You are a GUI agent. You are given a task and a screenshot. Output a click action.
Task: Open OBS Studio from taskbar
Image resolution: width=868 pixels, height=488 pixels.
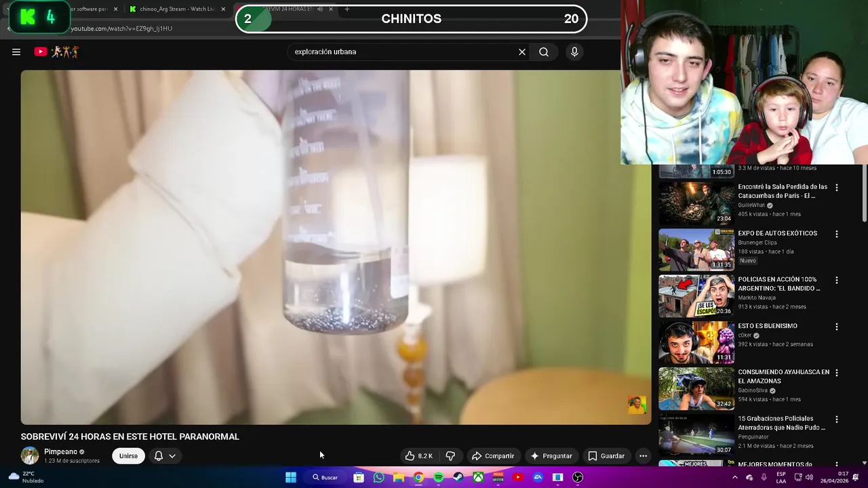pyautogui.click(x=578, y=477)
